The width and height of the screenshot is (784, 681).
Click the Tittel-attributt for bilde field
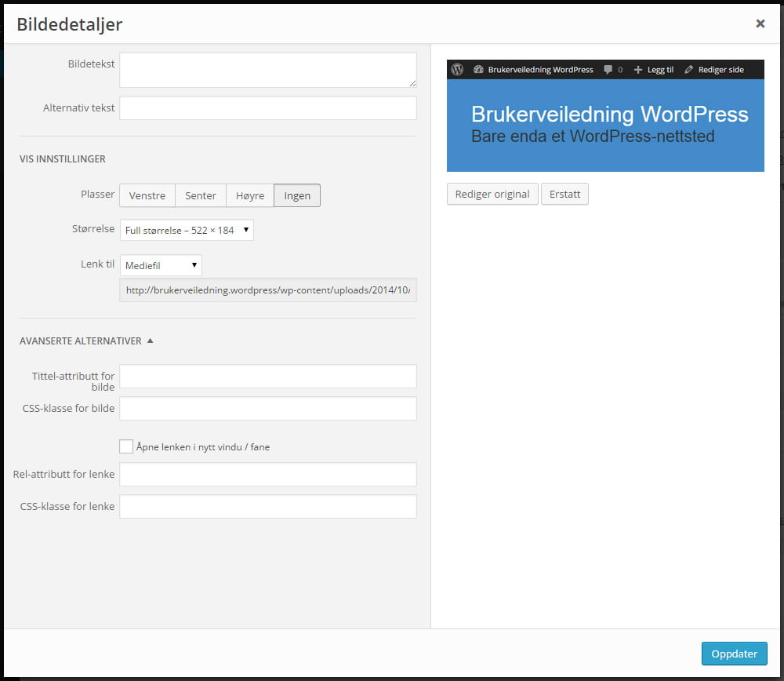(268, 377)
